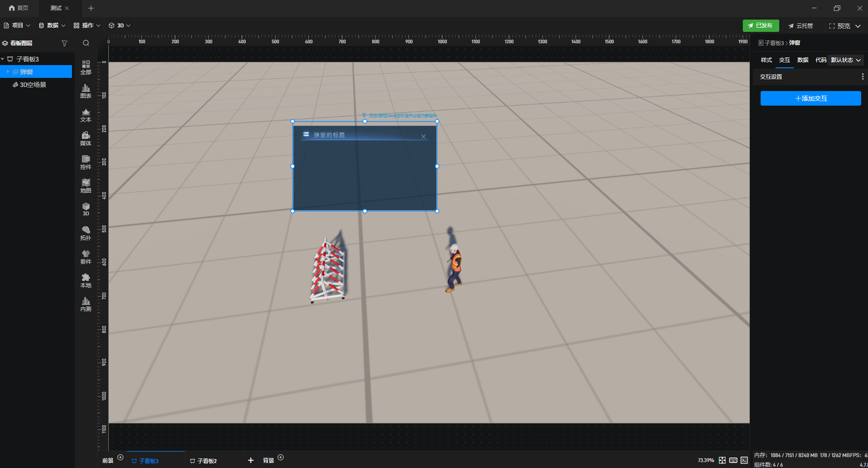Open the 地图 map components category
Screen dimensions: 868x468
click(x=86, y=186)
